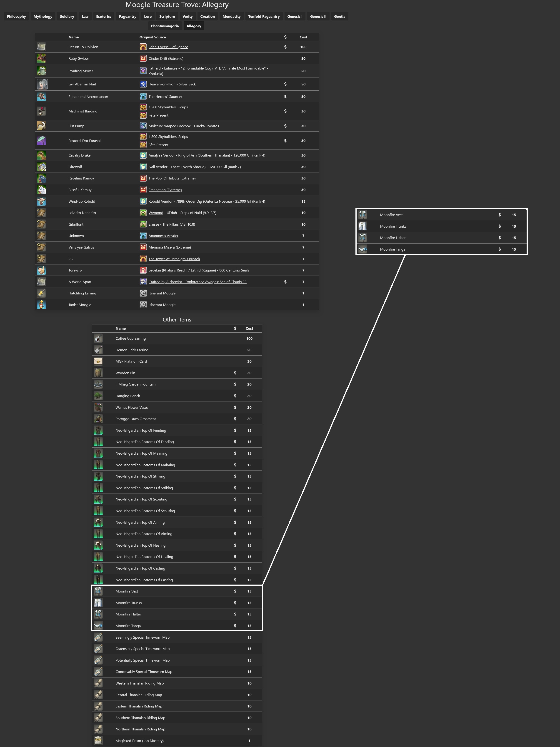The height and width of the screenshot is (747, 560).
Task: Click the Western Thanalan Riding Map icon
Action: (98, 683)
